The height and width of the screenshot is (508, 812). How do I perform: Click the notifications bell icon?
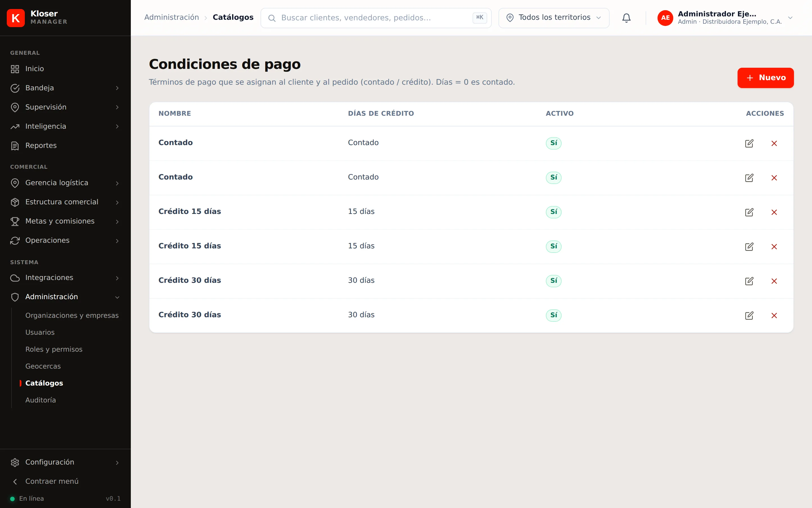[626, 18]
